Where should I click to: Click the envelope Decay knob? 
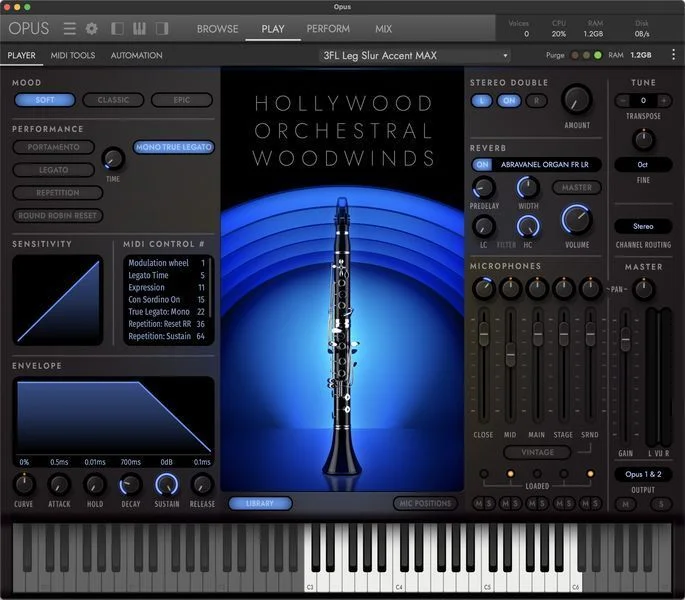130,485
